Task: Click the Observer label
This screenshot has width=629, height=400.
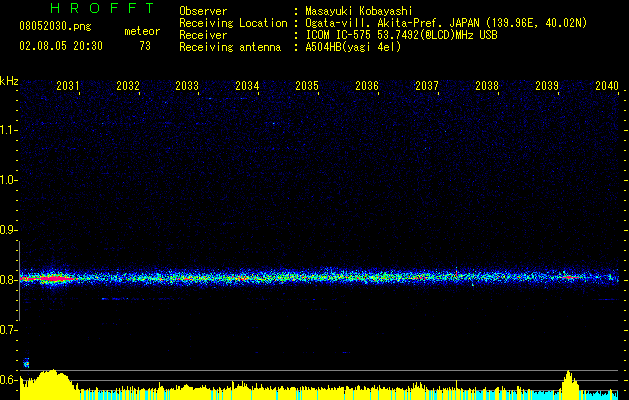Action: pyautogui.click(x=203, y=11)
